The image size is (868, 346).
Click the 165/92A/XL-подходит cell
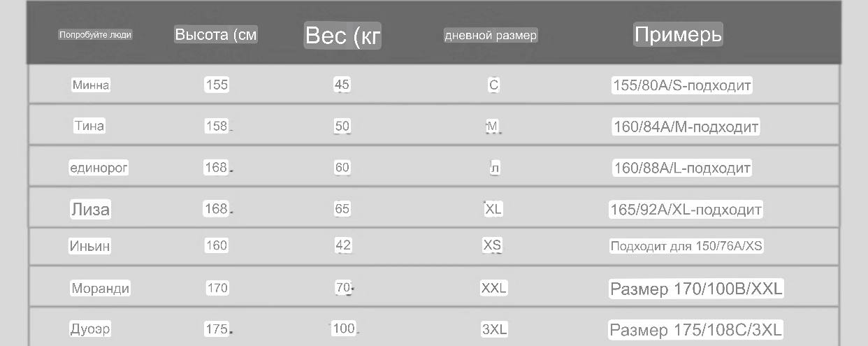[686, 210]
